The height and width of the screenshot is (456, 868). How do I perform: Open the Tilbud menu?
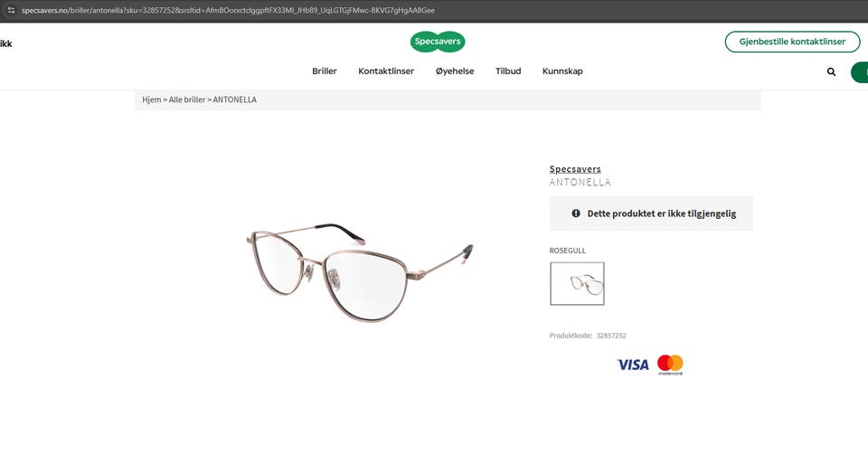tap(508, 71)
